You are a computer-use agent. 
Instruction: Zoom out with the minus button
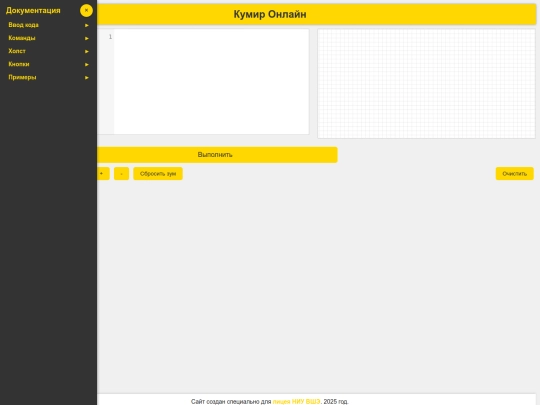121,174
